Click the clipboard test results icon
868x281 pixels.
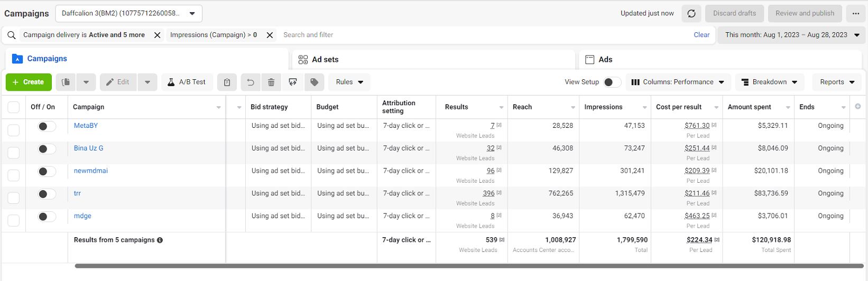click(x=227, y=82)
